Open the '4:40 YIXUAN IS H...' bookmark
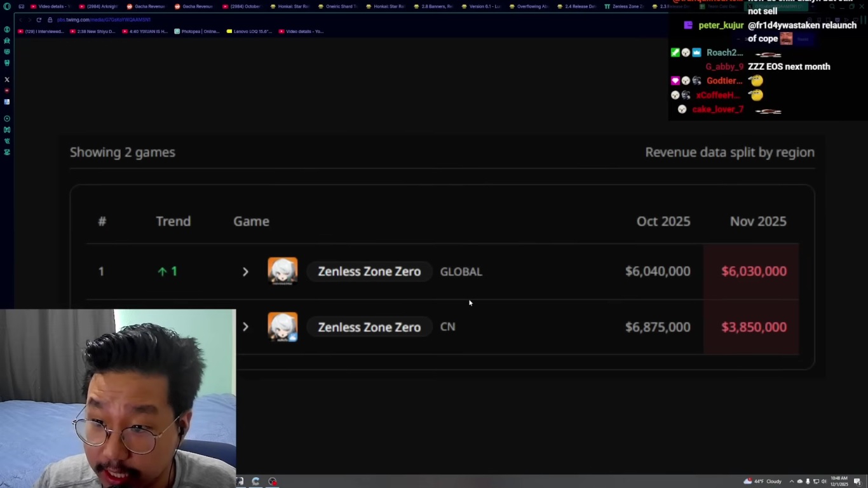This screenshot has width=868, height=488. pyautogui.click(x=145, y=31)
